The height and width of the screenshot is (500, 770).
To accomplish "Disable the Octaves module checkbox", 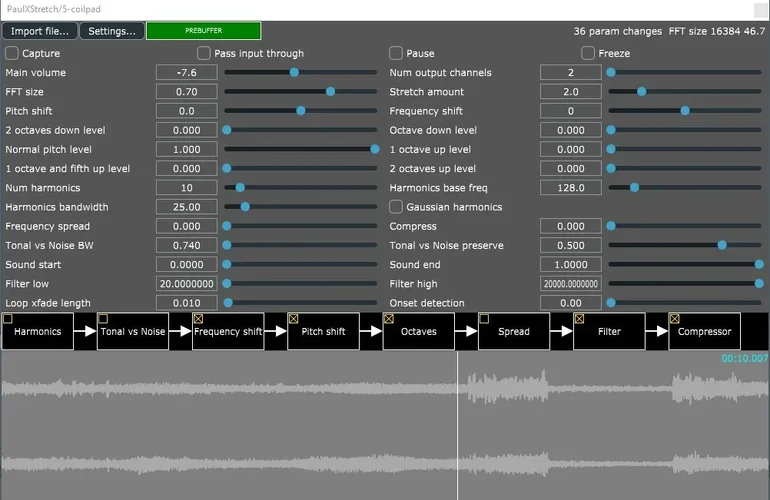I will point(388,318).
